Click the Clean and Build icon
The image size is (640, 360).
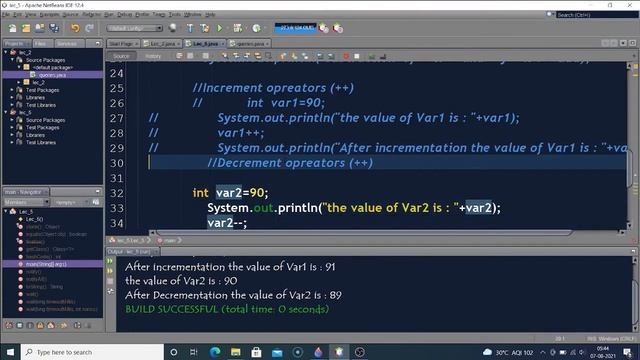(204, 28)
